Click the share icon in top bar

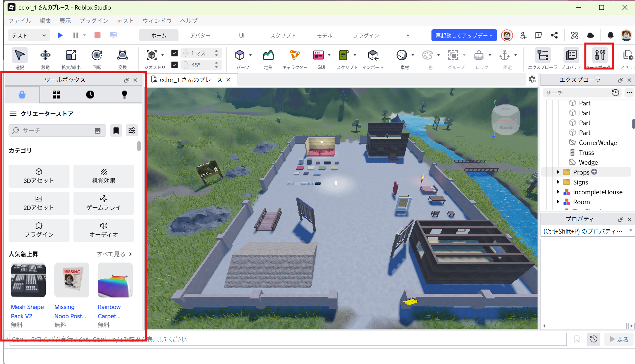[x=554, y=35]
